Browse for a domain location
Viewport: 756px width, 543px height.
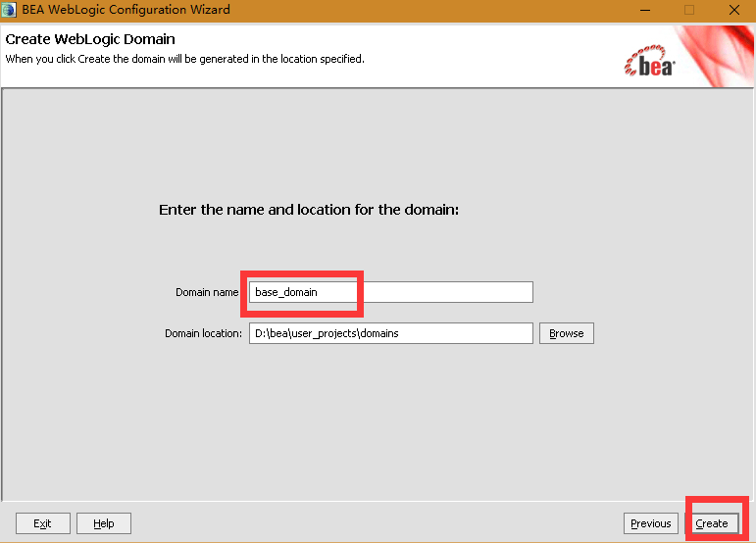(567, 333)
